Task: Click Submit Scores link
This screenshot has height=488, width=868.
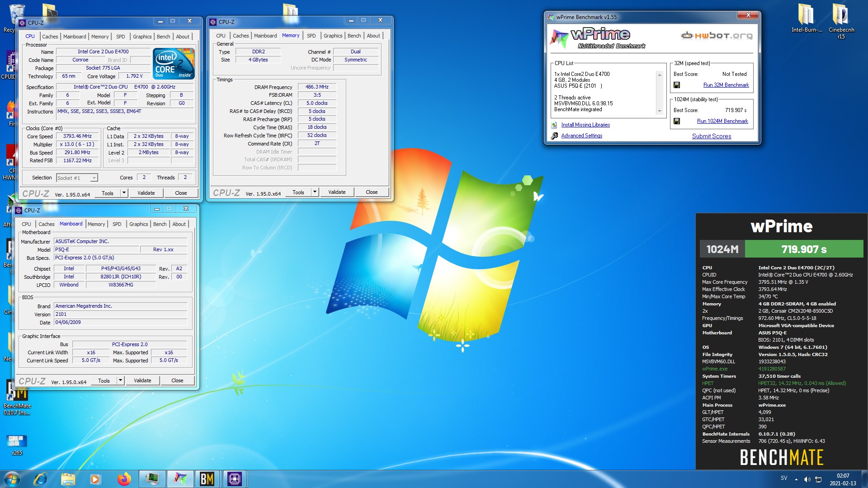Action: click(x=712, y=136)
